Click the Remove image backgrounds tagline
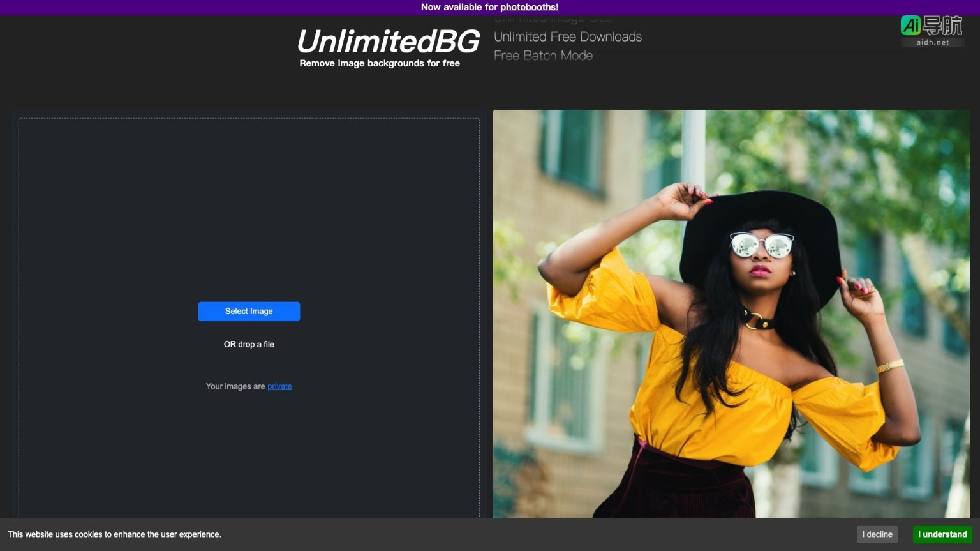This screenshot has height=551, width=980. (380, 63)
